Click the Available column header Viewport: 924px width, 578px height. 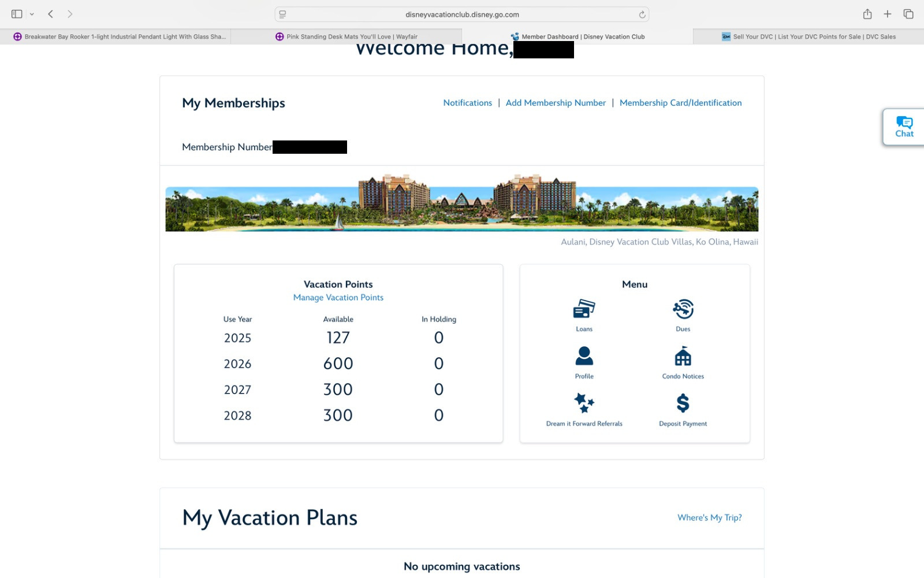coord(338,319)
